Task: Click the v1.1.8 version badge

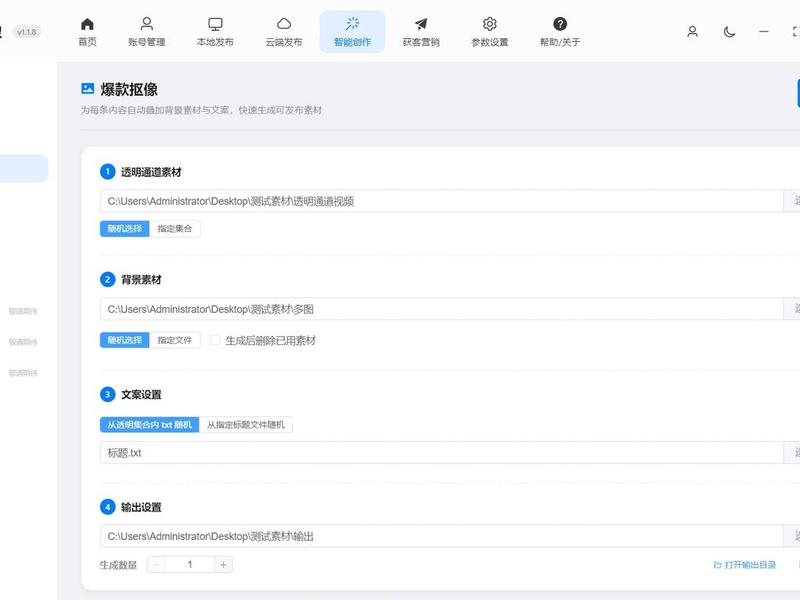Action: 27,32
